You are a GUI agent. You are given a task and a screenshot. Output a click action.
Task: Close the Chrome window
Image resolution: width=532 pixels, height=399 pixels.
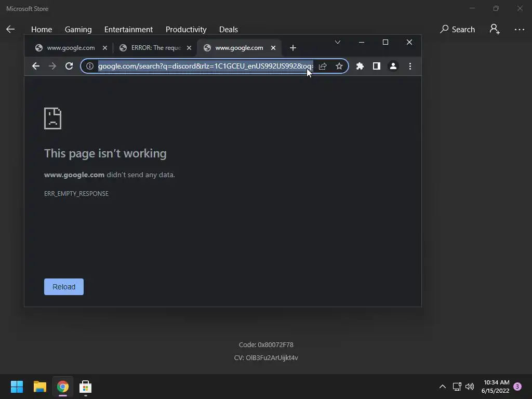(x=409, y=42)
